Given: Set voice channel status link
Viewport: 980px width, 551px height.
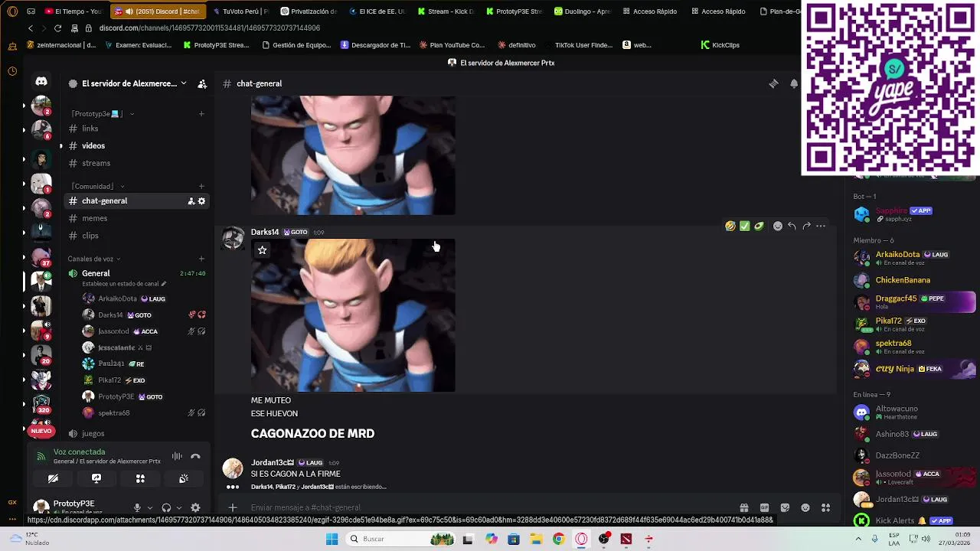Looking at the screenshot, I should point(124,284).
